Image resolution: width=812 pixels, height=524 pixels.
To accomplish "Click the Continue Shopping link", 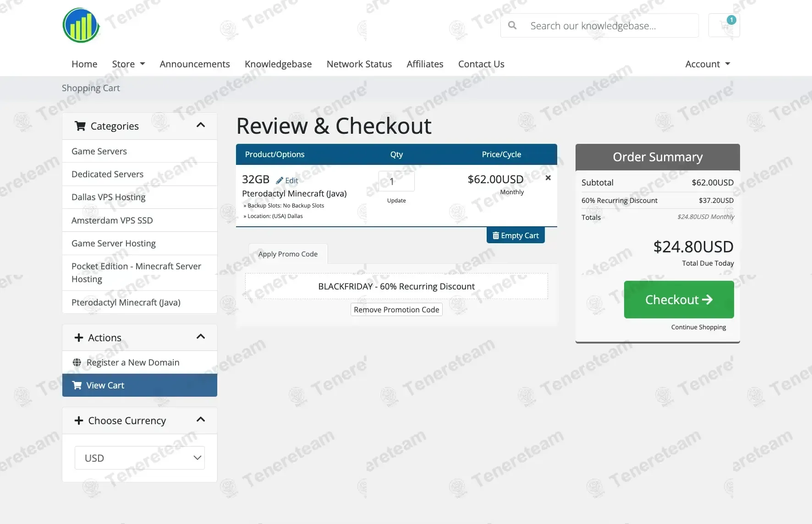I will (698, 327).
